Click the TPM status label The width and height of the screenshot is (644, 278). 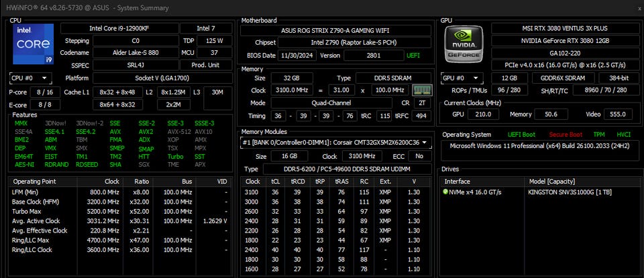point(599,135)
